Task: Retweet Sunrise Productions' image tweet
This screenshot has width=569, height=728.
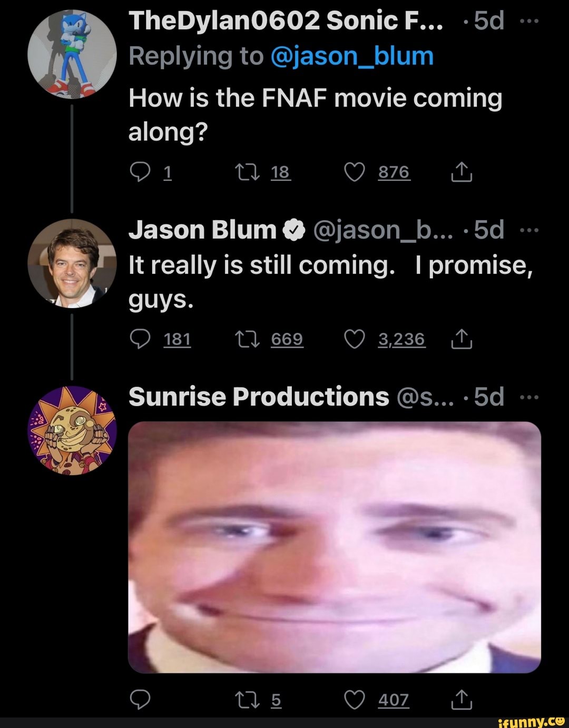Action: (x=247, y=700)
